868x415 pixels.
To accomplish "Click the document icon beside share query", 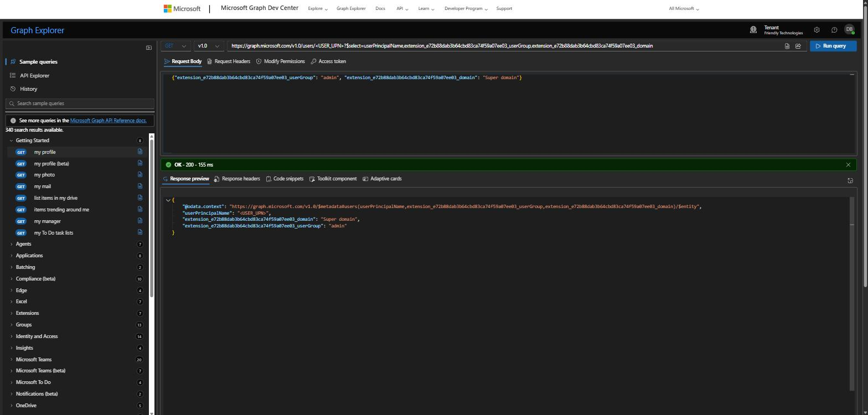I will click(787, 46).
